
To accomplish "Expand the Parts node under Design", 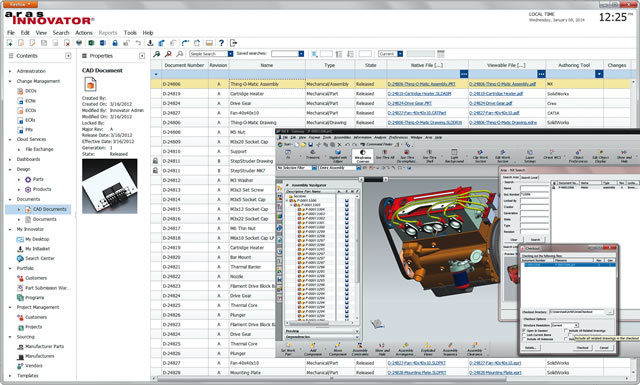I will [x=19, y=180].
